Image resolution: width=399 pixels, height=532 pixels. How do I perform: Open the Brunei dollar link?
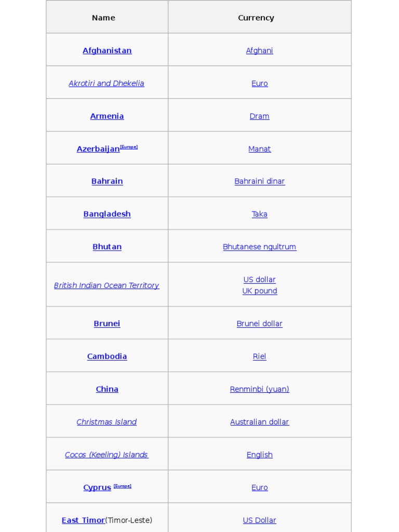(259, 324)
